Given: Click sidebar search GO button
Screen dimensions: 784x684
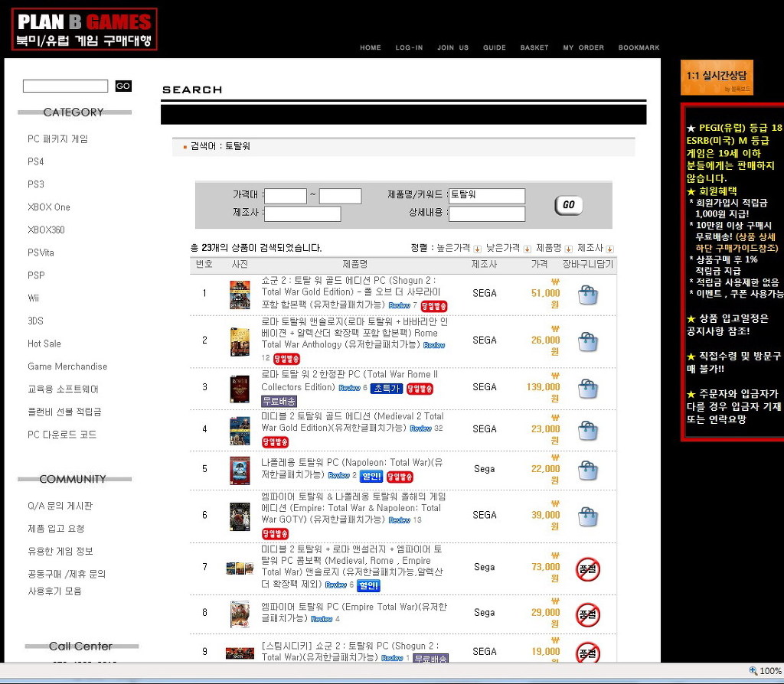Looking at the screenshot, I should tap(123, 86).
